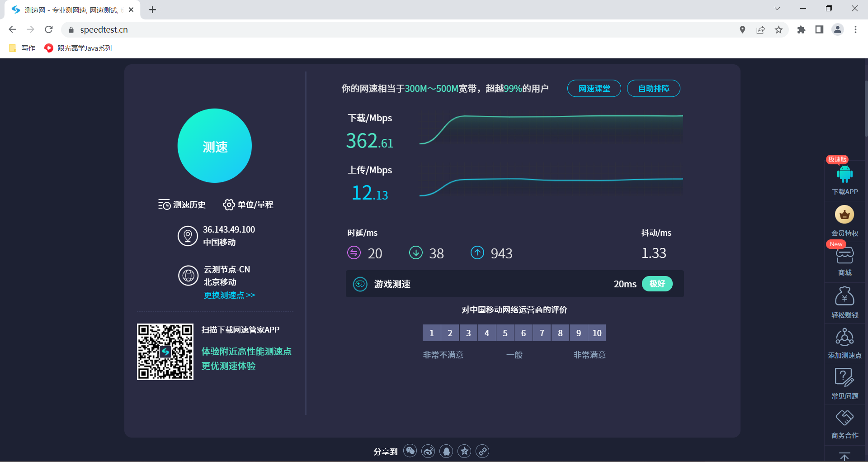Viewport: 868px width, 462px height.
Task: Open the 自助排障 button
Action: pyautogui.click(x=654, y=89)
